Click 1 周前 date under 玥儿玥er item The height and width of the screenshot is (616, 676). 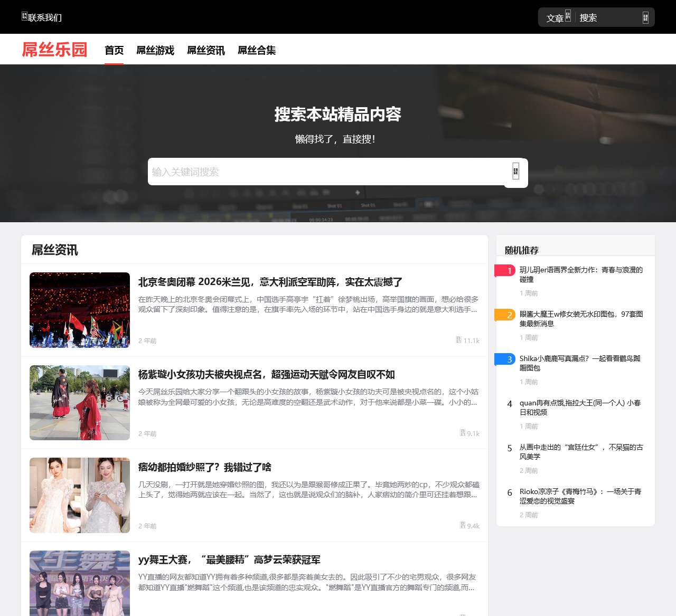click(529, 293)
